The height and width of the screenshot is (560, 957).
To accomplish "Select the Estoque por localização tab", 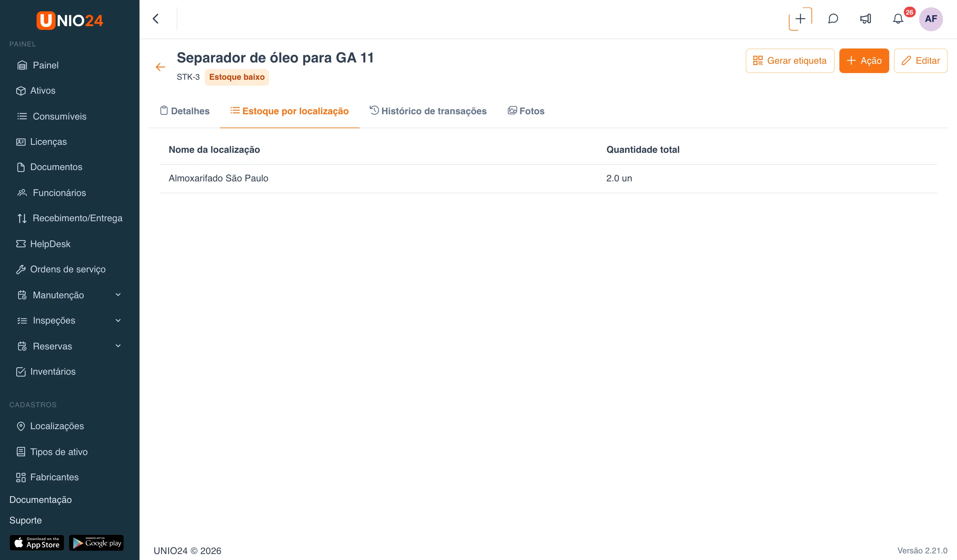I will tap(289, 111).
